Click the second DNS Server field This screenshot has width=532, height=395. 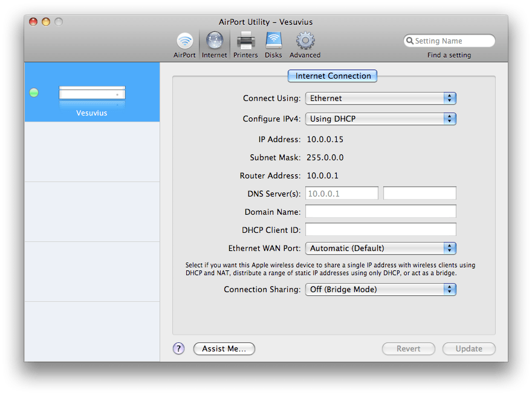tap(420, 194)
